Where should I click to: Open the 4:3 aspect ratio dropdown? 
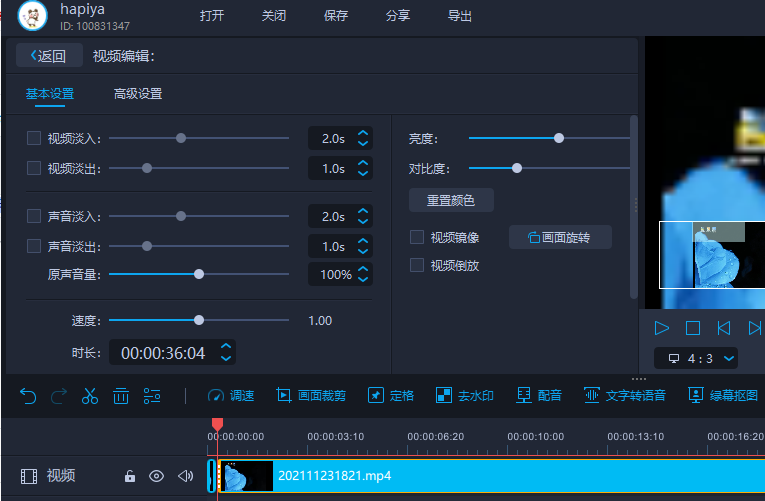(696, 359)
